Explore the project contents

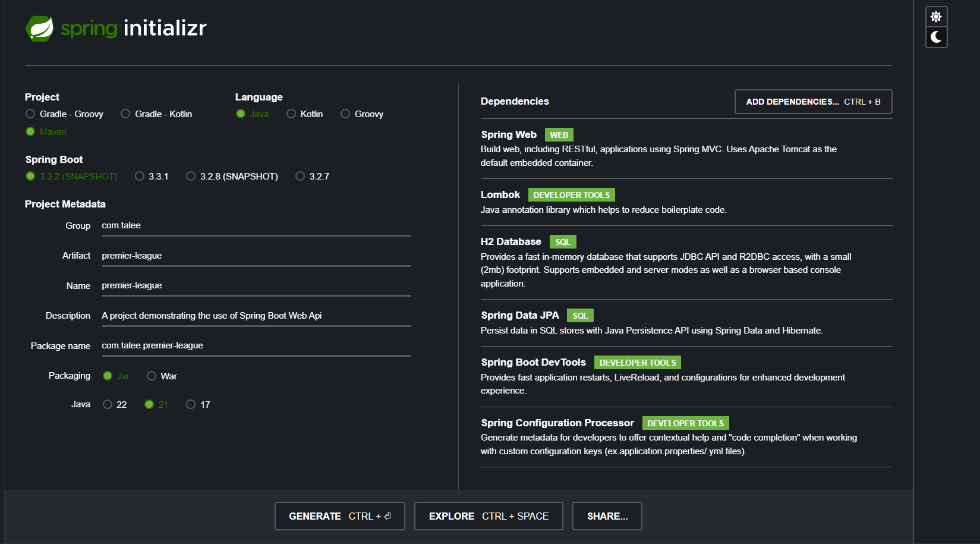pyautogui.click(x=489, y=516)
